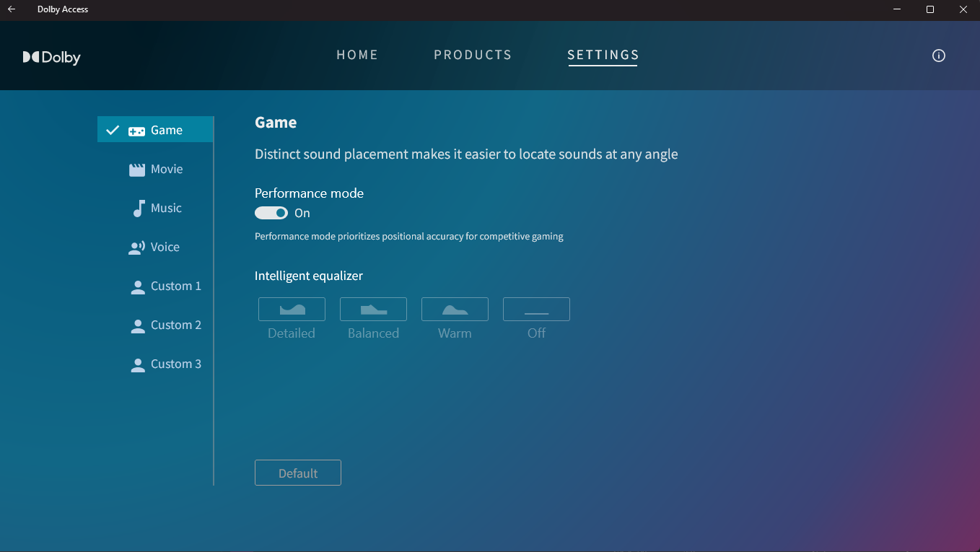
Task: Close the Dolby Access window
Action: [963, 9]
